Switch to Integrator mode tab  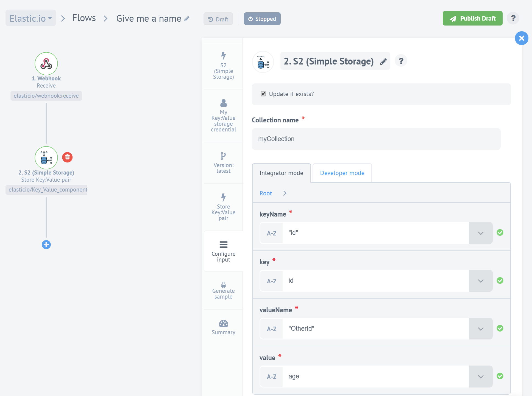[x=281, y=173]
